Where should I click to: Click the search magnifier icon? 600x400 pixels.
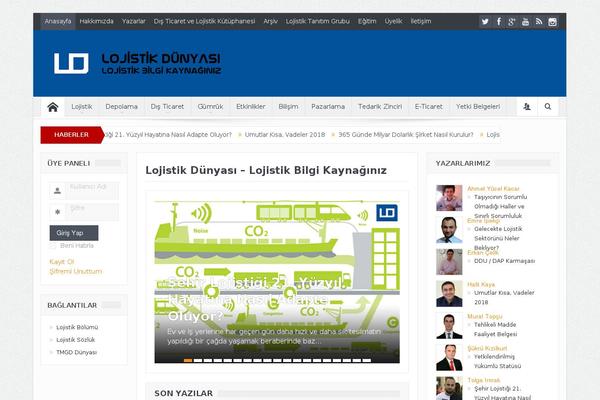(548, 107)
